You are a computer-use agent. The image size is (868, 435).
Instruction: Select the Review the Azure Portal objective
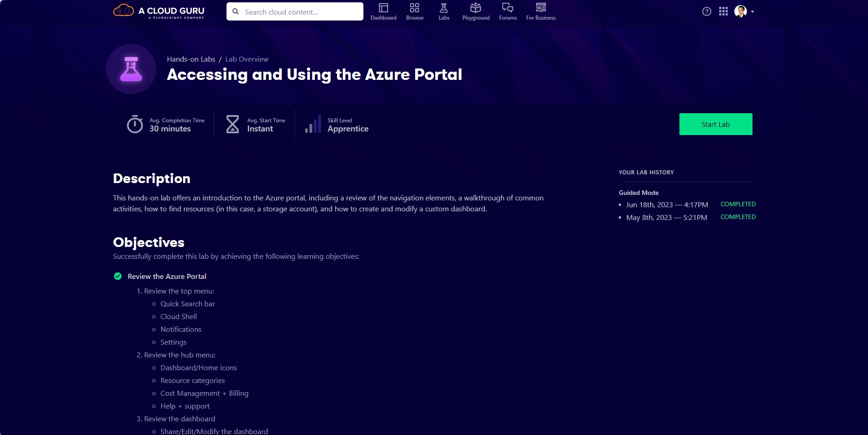[x=167, y=276]
